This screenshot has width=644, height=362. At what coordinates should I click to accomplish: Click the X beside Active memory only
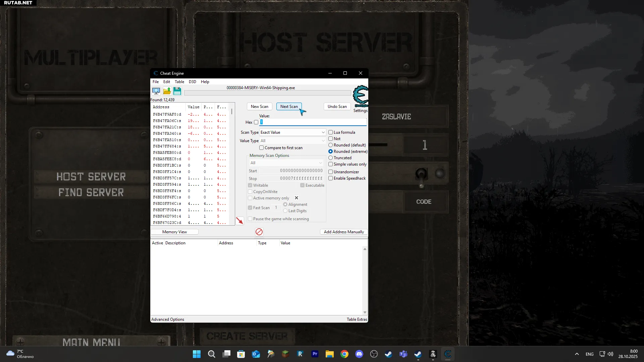297,198
